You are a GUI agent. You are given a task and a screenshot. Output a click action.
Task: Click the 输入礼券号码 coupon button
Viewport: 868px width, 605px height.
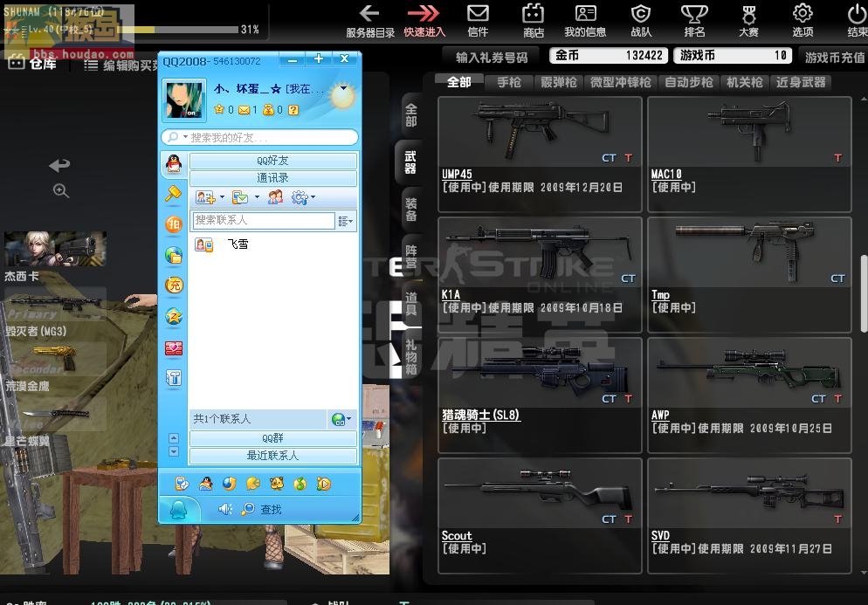point(492,57)
